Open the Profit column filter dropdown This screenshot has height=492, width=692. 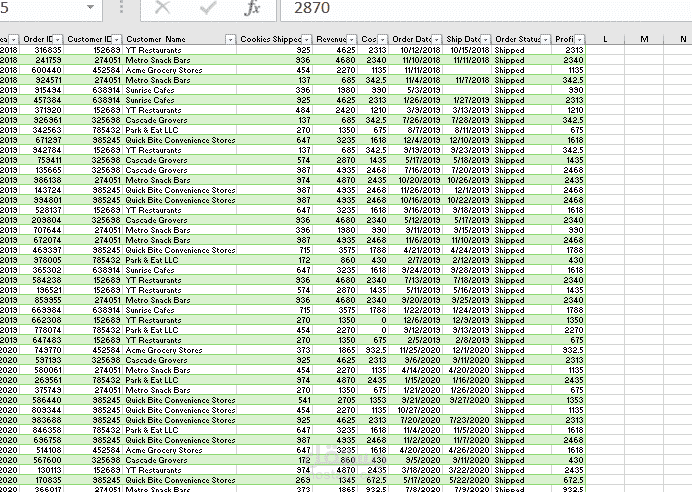579,40
